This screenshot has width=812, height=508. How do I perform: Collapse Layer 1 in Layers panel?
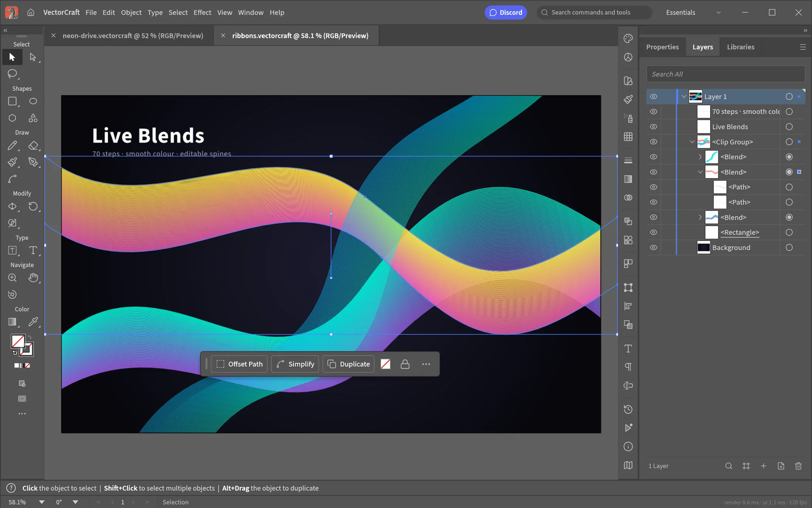684,96
